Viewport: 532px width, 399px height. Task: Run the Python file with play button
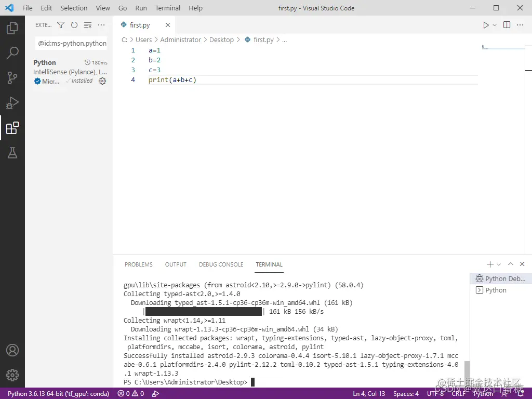point(486,25)
